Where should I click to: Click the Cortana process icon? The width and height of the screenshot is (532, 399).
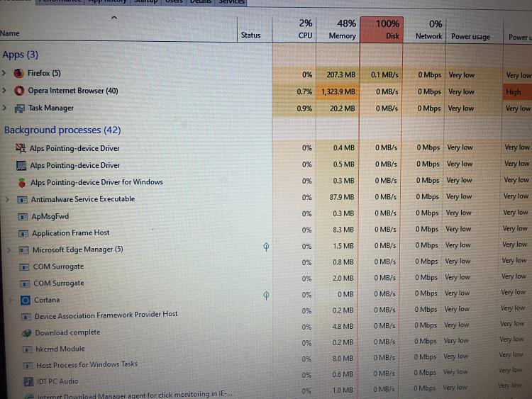click(26, 300)
